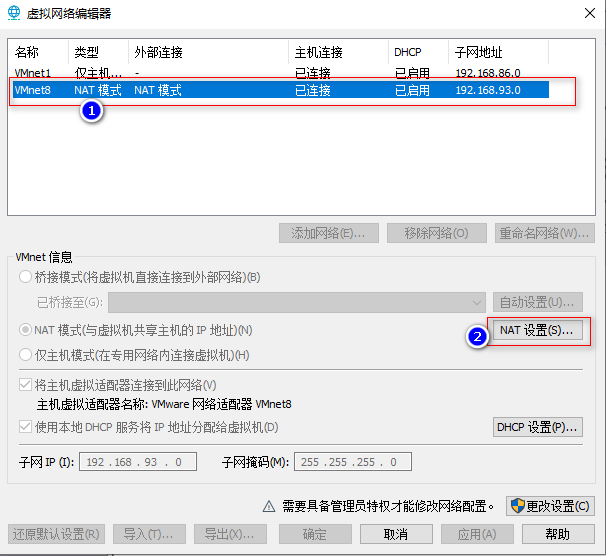Sort by 外部连接 column header

click(208, 52)
